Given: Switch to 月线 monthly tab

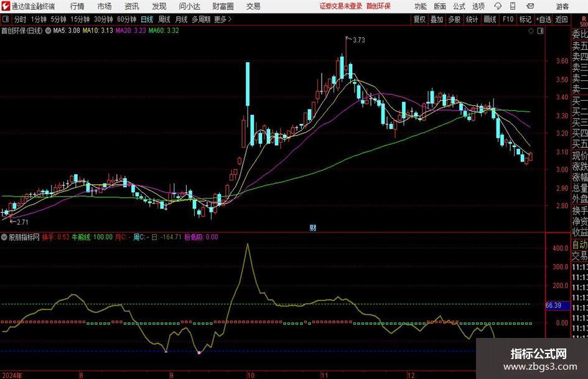Looking at the screenshot, I should [x=181, y=19].
